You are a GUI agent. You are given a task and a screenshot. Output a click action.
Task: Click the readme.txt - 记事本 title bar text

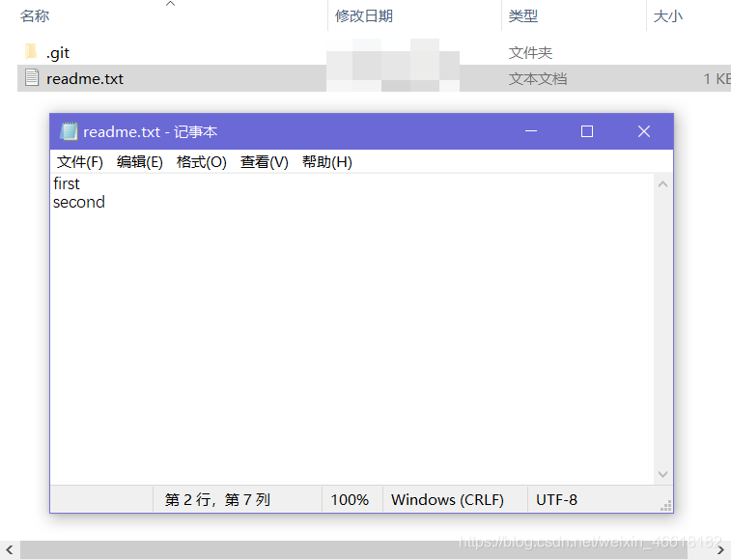click(x=150, y=132)
